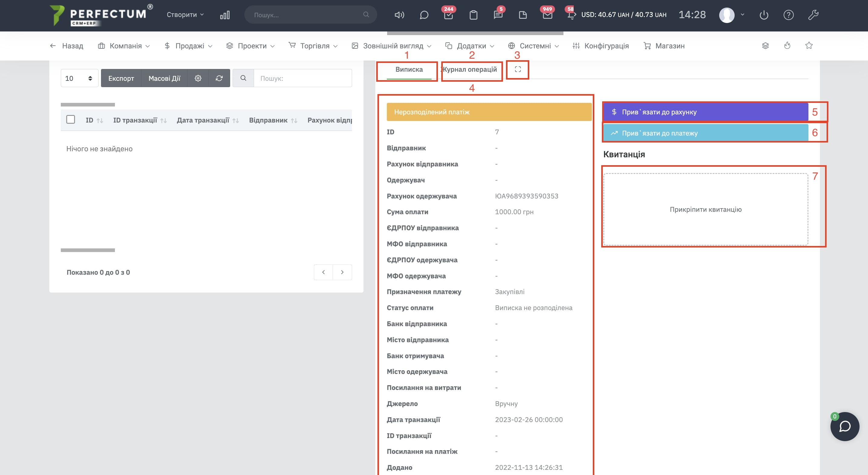Click Прив'язати до рахунку button
Image resolution: width=868 pixels, height=475 pixels.
705,112
